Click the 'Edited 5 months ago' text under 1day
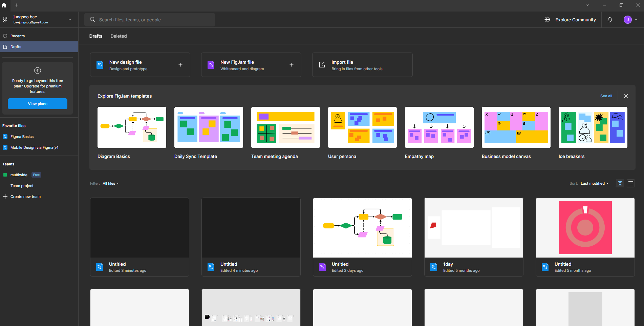Viewport: 644px width, 326px height. click(461, 270)
